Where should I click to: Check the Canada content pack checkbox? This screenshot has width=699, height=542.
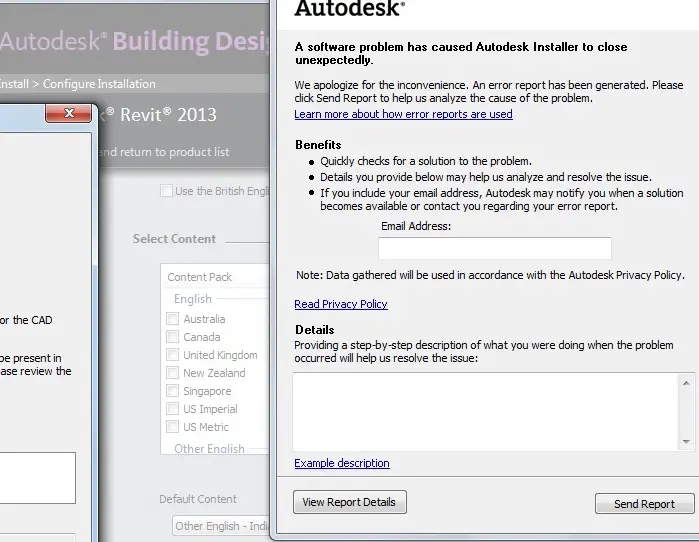tap(172, 337)
